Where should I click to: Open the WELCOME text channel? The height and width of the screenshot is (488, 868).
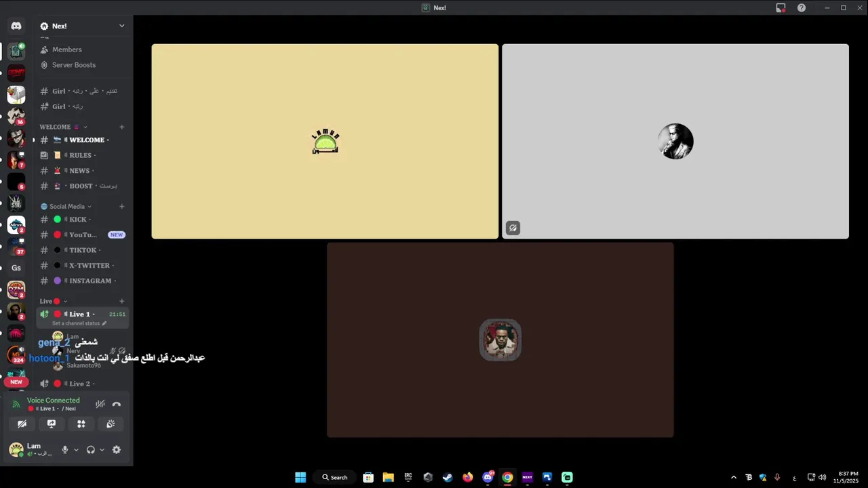[82, 140]
